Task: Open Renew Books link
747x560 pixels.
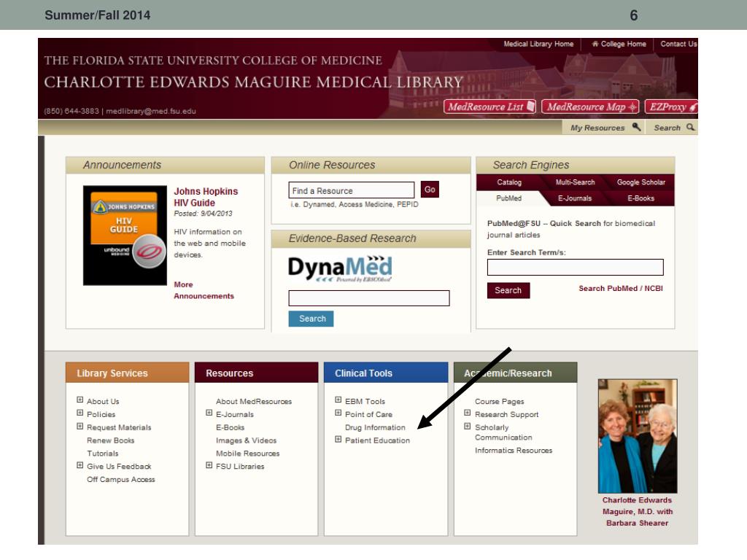Action: (x=111, y=440)
